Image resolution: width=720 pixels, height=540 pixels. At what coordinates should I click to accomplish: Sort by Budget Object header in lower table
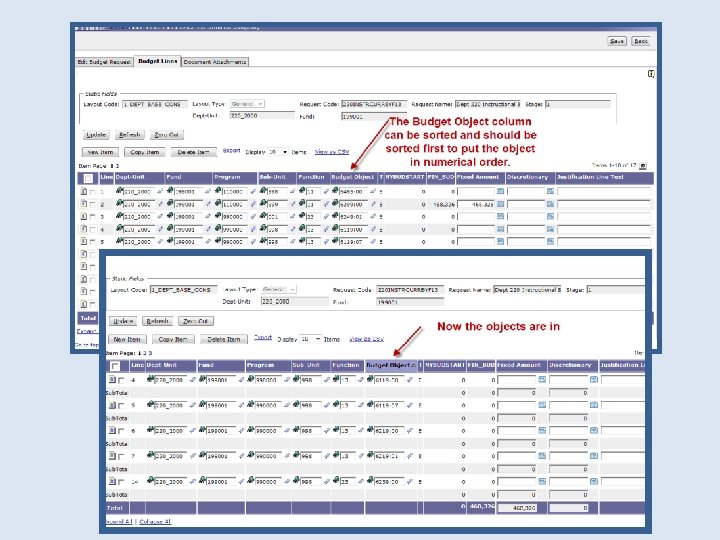pos(391,366)
